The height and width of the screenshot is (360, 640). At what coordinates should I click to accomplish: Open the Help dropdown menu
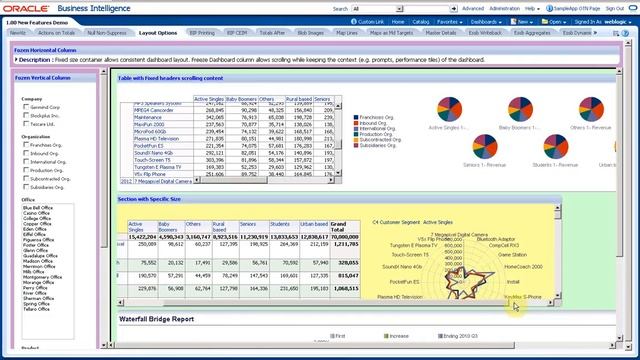532,9
